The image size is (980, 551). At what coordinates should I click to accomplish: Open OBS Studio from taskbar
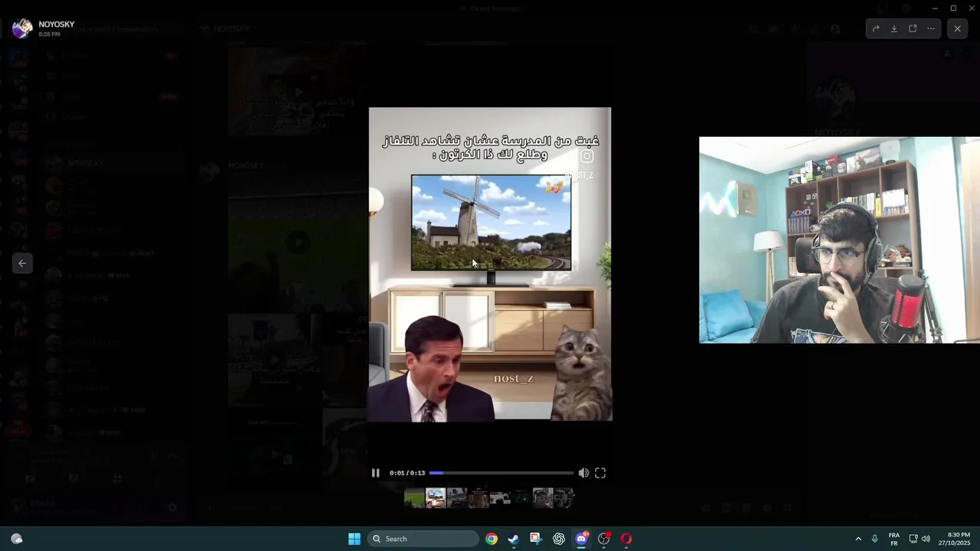(604, 539)
